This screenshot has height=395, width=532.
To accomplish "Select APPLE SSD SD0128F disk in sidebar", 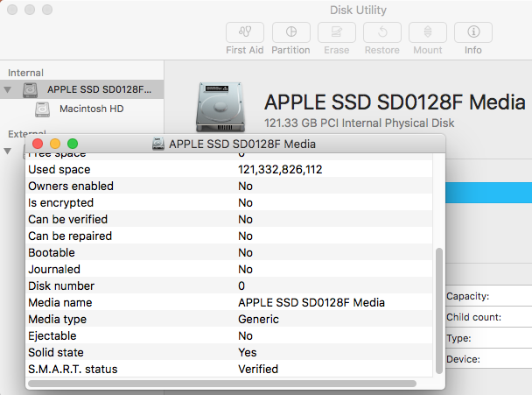I will click(81, 89).
